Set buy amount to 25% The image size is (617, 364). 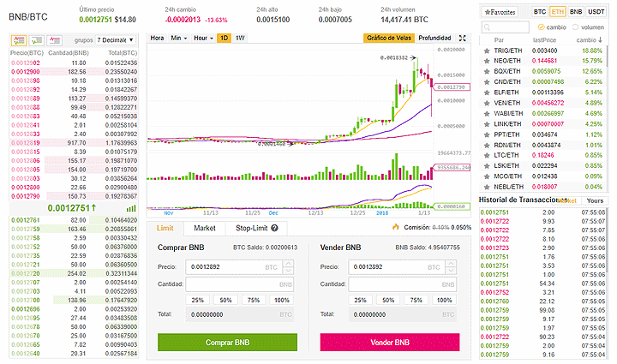[x=198, y=300]
